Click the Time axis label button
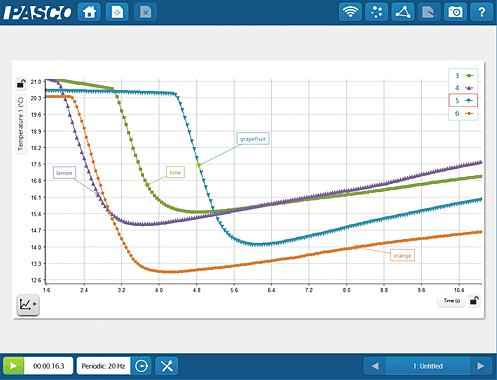 click(x=451, y=301)
